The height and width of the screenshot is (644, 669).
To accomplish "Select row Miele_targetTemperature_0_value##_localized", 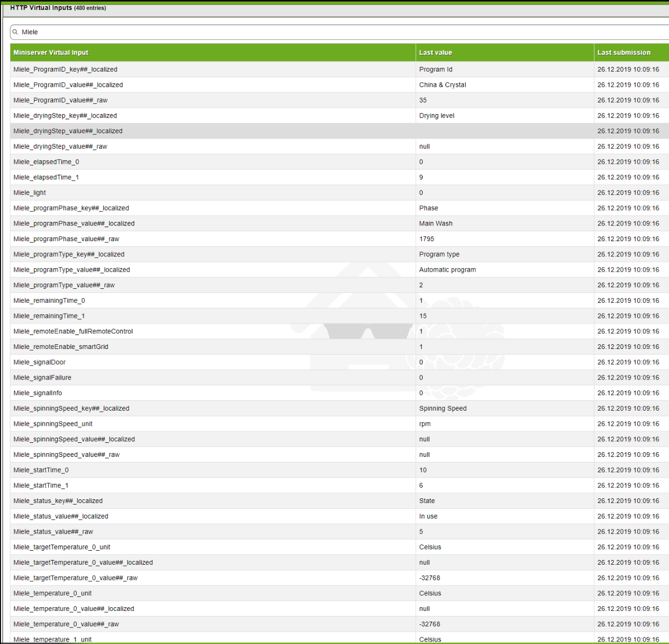I will pyautogui.click(x=340, y=563).
